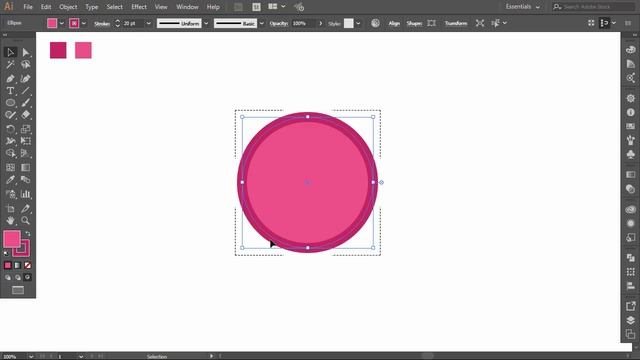The image size is (640, 360).
Task: Bring toolbox Fill box to front
Action: click(x=11, y=239)
